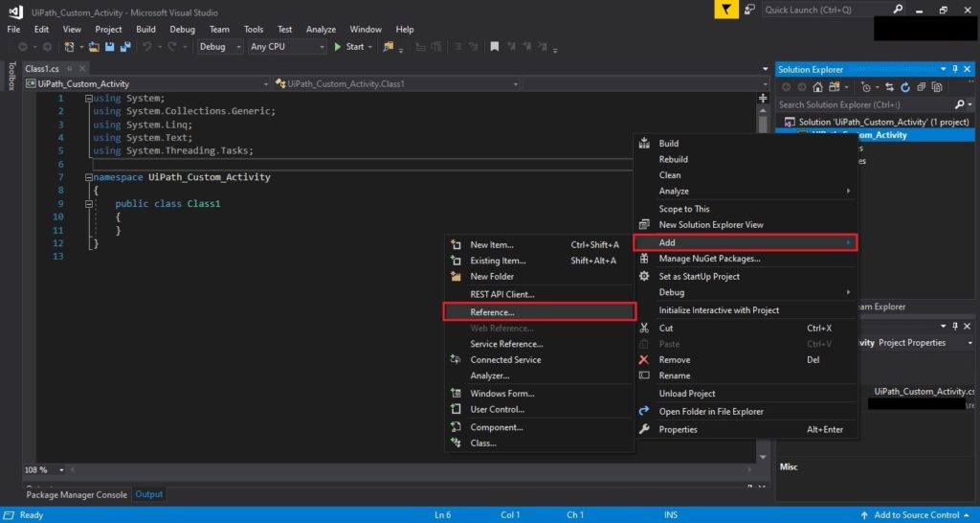Click Service Reference... in the Add submenu

click(540, 344)
